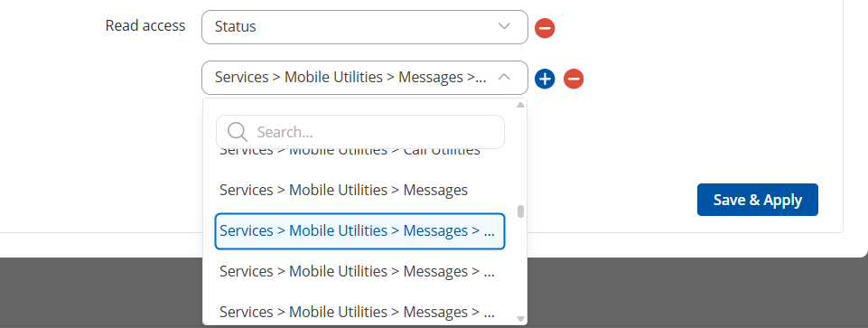868x328 pixels.
Task: Open the Status read access dropdown
Action: 365,26
